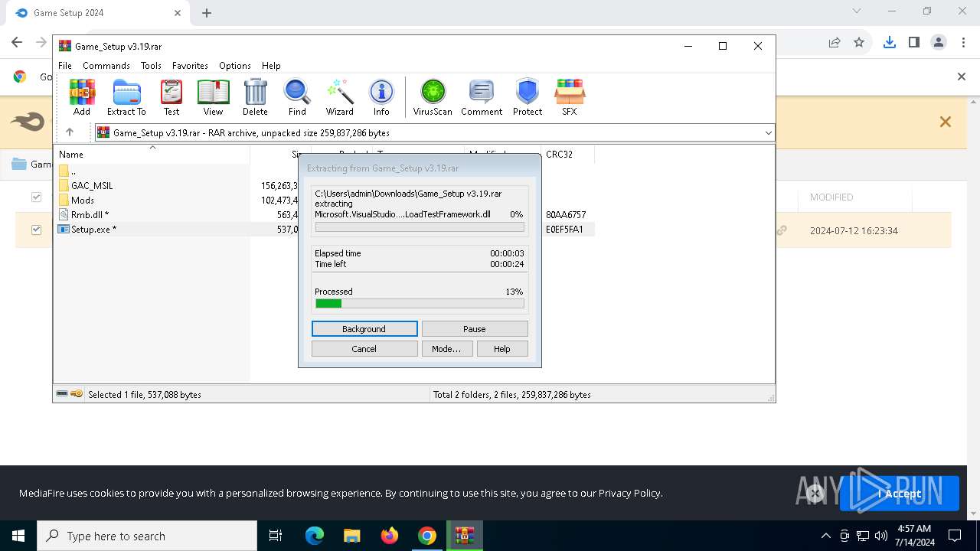Viewport: 980px width, 551px height.
Task: Click the Protect shield icon
Action: (x=528, y=97)
